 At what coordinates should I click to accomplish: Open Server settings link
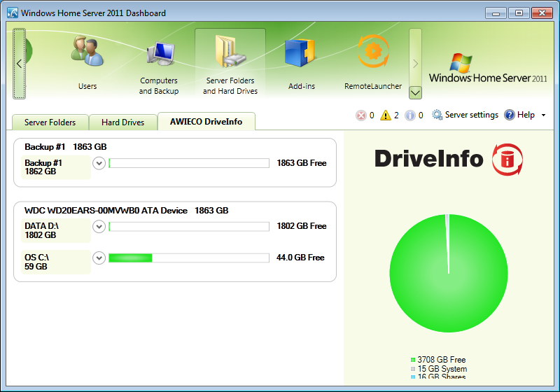(x=471, y=115)
